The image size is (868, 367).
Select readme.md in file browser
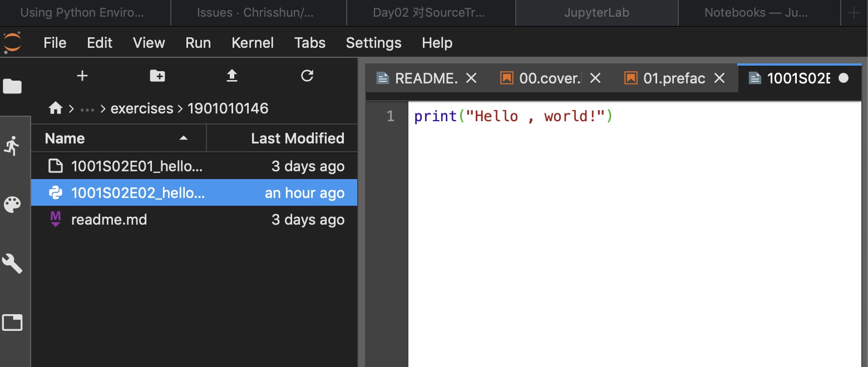109,219
